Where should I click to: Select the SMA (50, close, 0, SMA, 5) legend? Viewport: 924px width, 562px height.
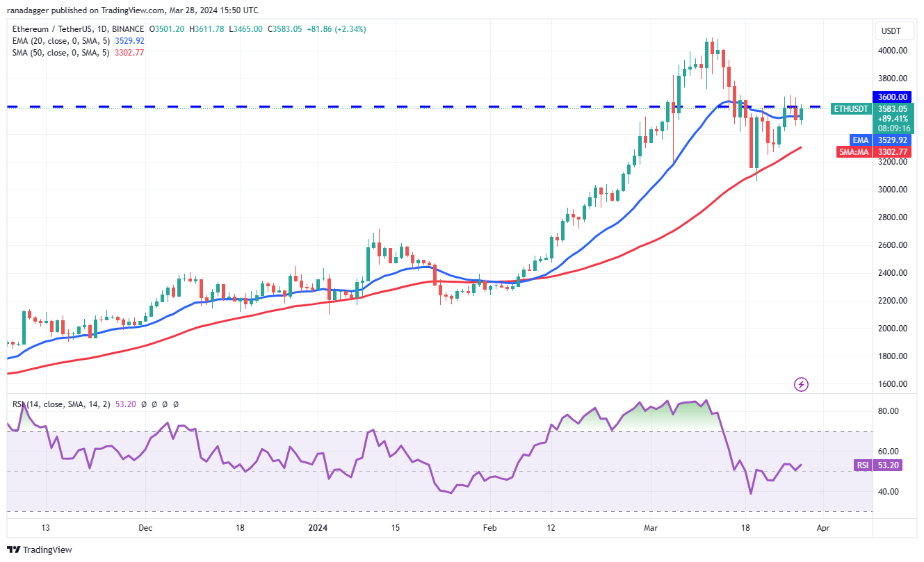click(60, 53)
